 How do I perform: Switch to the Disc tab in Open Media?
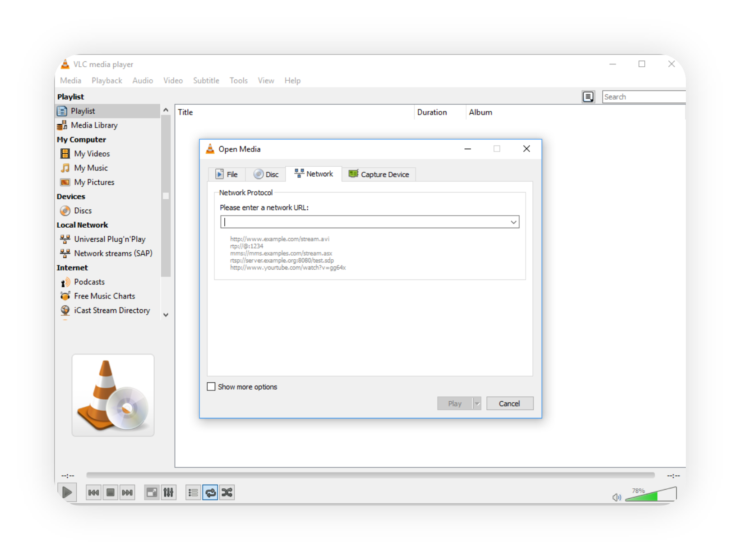point(266,174)
